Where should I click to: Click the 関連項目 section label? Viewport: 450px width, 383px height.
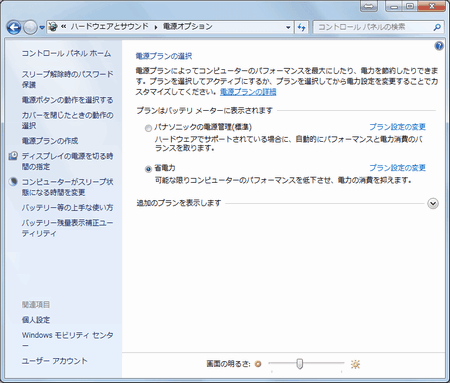coord(36,305)
